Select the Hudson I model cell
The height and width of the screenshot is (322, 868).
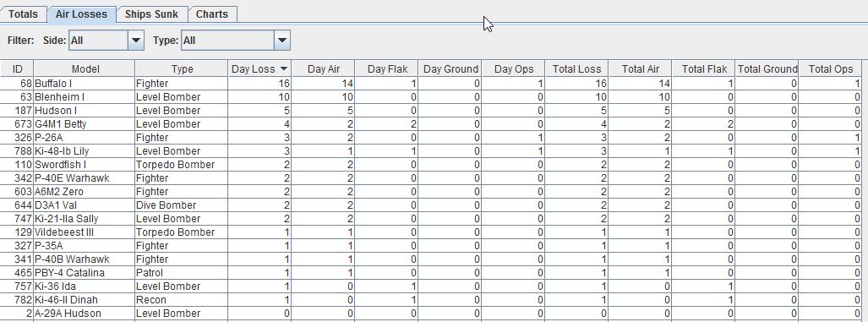click(85, 111)
